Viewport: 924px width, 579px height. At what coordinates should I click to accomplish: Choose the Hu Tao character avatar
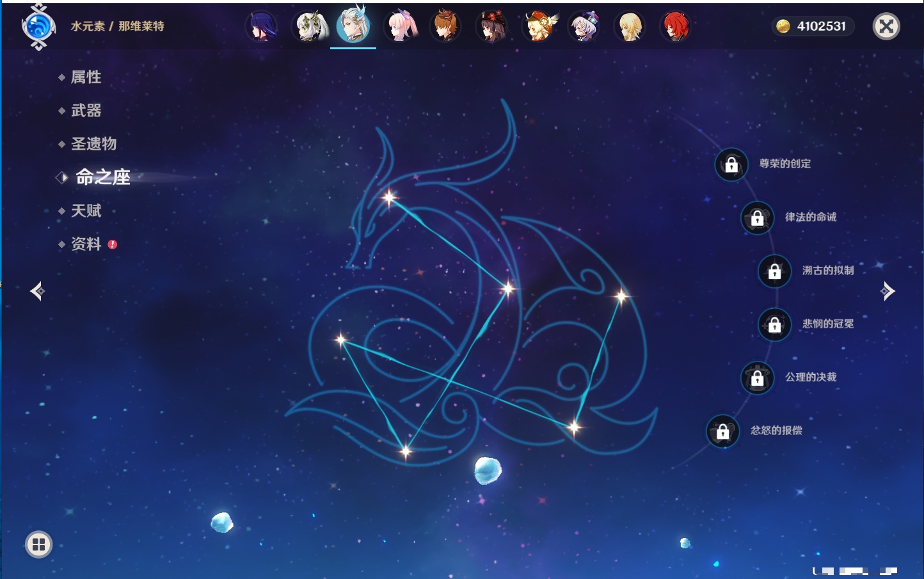[491, 27]
